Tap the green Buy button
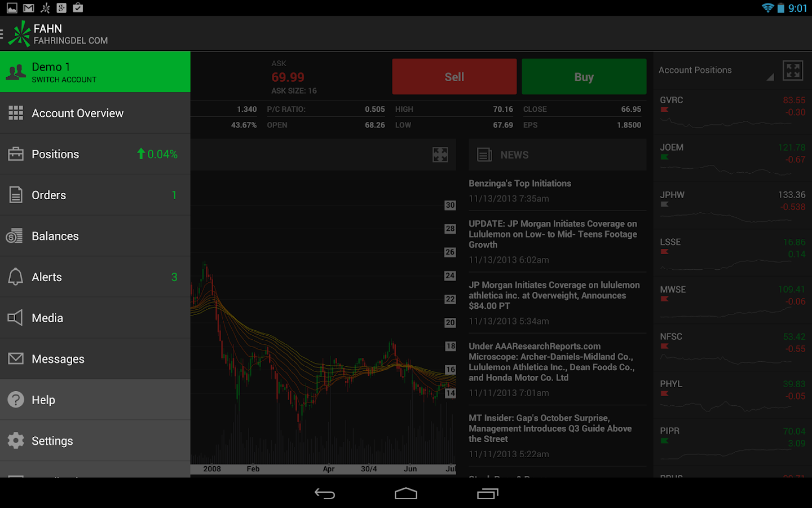Viewport: 812px width, 508px height. (x=584, y=77)
